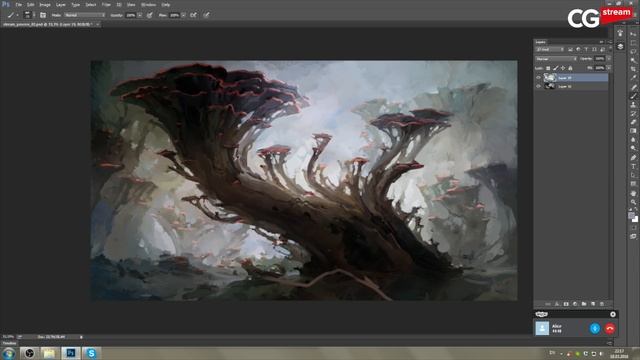Image resolution: width=640 pixels, height=360 pixels.
Task: Click the foreground color swatch
Action: coord(631,216)
